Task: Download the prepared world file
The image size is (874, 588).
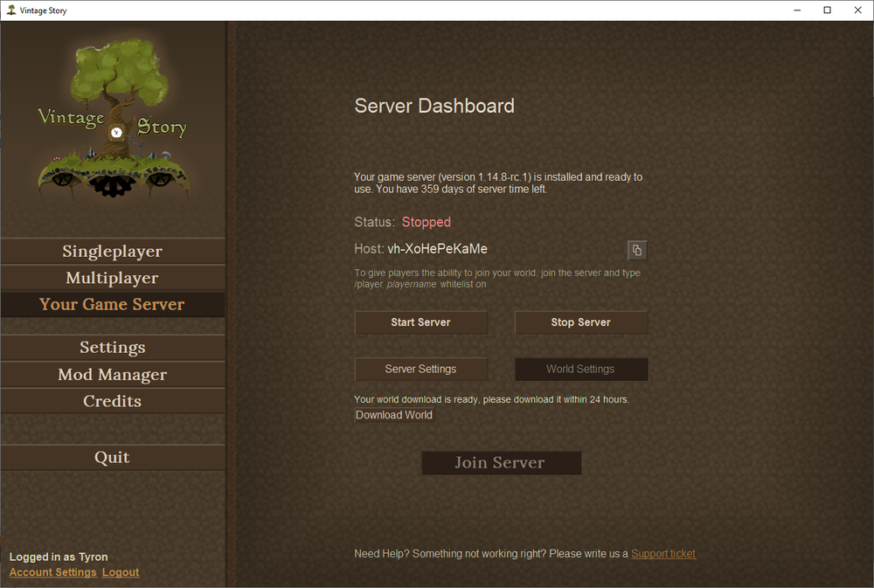Action: (393, 414)
